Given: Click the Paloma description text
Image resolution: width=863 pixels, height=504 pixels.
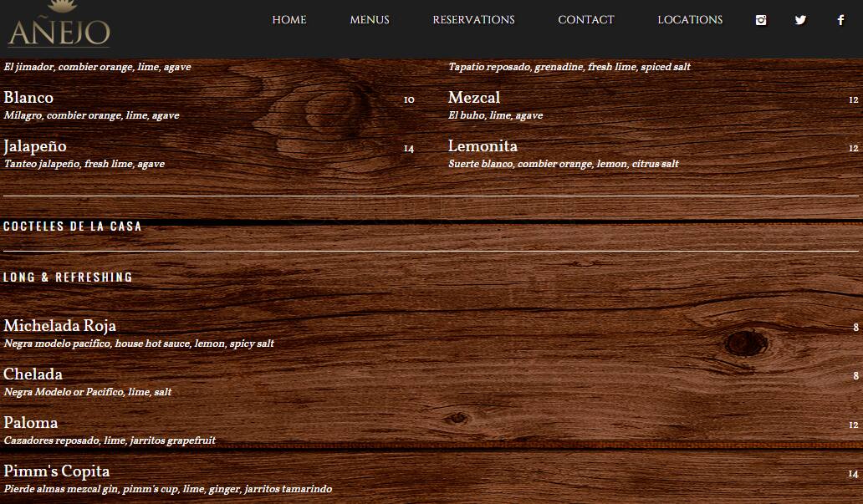Looking at the screenshot, I should [x=110, y=440].
